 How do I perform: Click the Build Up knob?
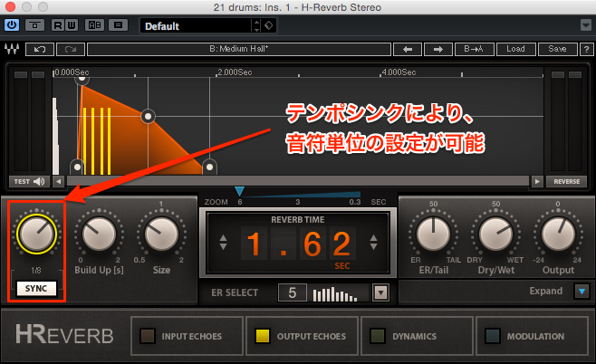99,234
